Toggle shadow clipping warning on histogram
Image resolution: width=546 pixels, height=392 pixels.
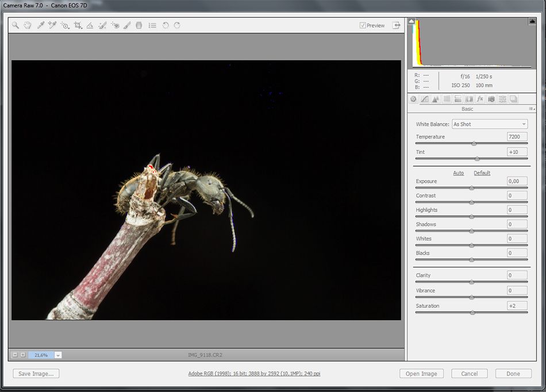point(412,21)
